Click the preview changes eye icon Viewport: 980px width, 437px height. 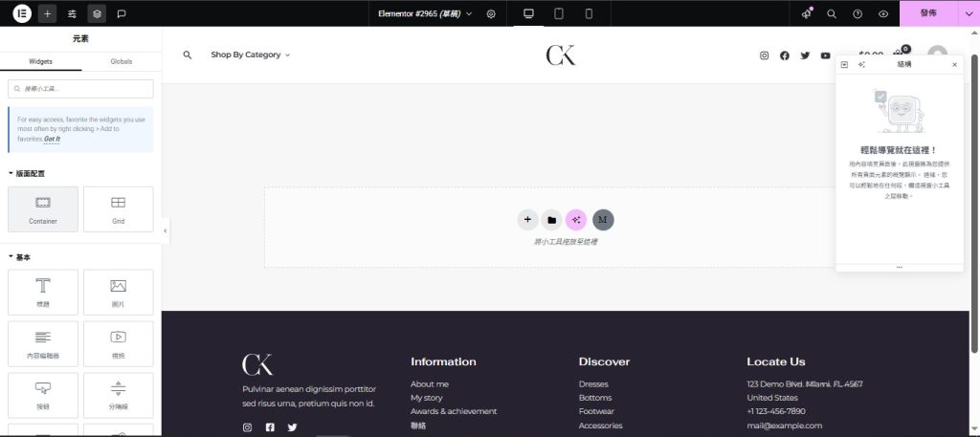pyautogui.click(x=883, y=13)
